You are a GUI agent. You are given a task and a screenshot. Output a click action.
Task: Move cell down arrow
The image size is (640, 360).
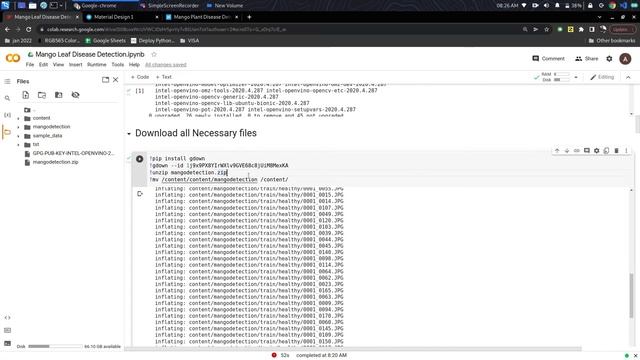[567, 151]
